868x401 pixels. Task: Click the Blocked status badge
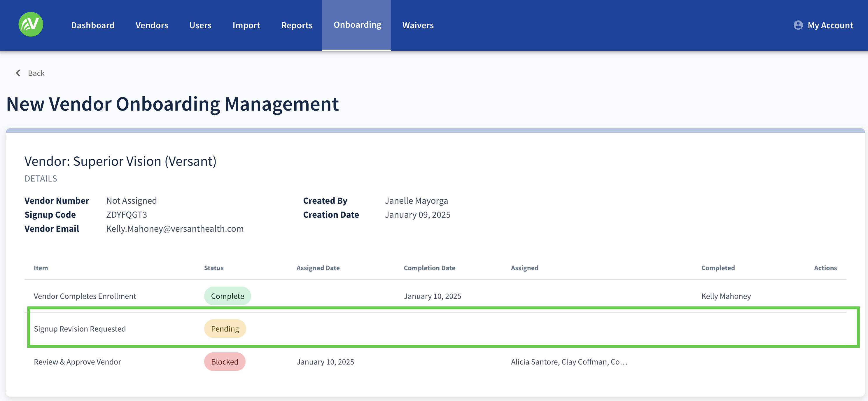click(x=224, y=362)
